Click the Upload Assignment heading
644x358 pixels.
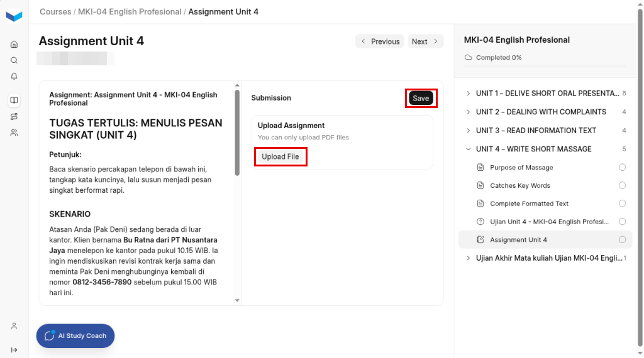pos(291,126)
